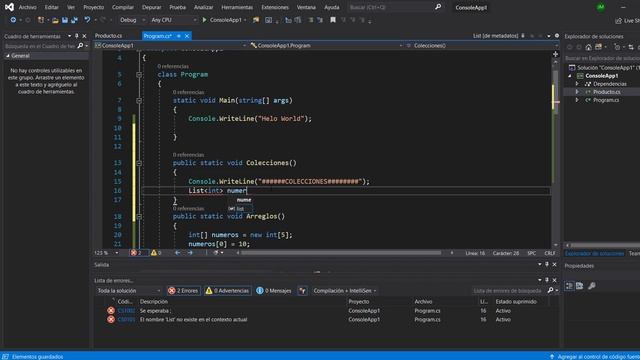
Task: Click the warnings indicator below editor
Action: [x=156, y=253]
